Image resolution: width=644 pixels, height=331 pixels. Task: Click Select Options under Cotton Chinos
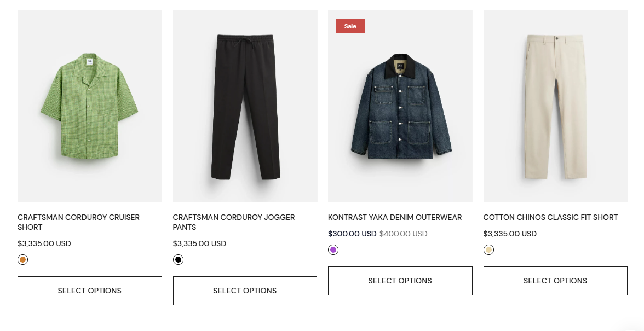click(555, 281)
